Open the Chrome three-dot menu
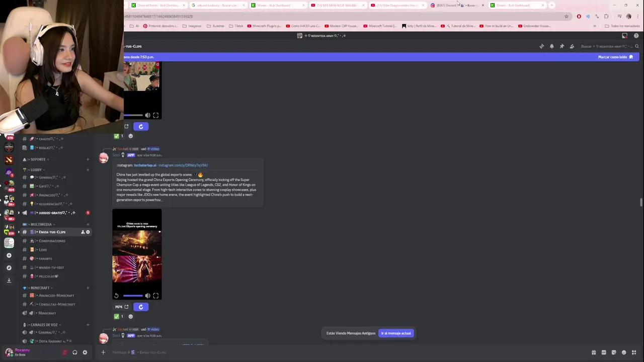 click(637, 16)
